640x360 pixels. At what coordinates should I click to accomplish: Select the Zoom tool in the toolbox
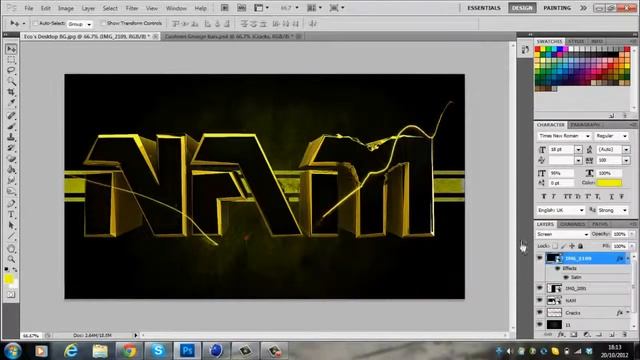(x=11, y=259)
